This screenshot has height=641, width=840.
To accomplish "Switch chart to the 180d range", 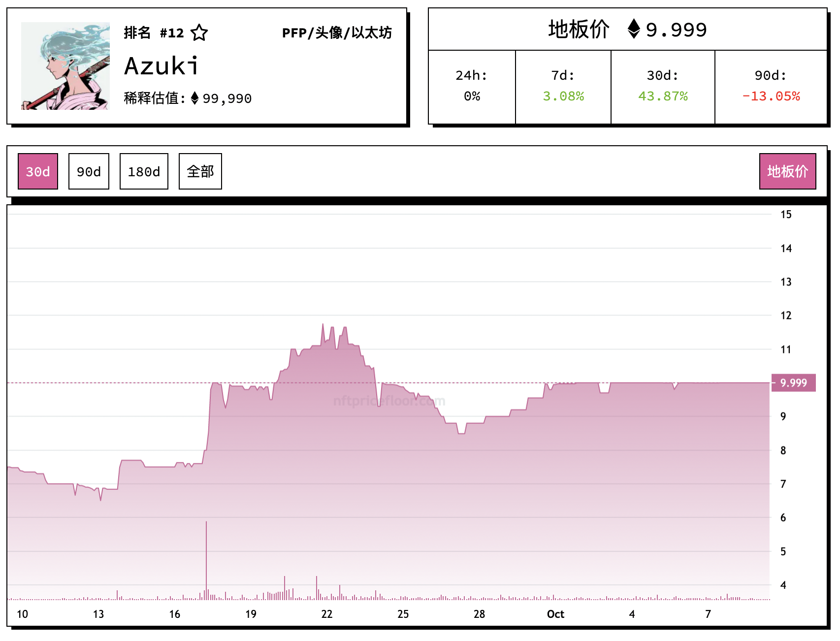I will pos(144,171).
